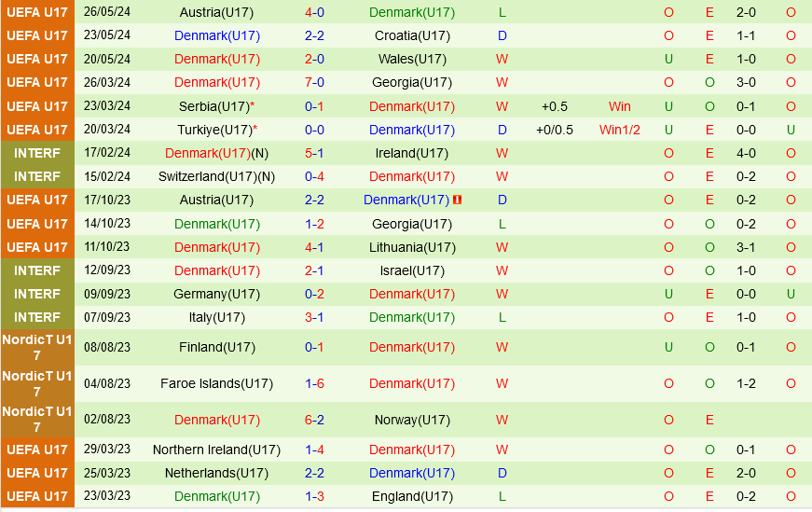Click the Switzerland(U17)(N) team name
Screen dimensions: 812x512
click(x=216, y=176)
